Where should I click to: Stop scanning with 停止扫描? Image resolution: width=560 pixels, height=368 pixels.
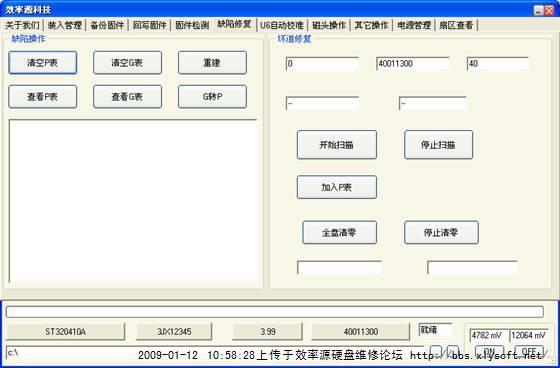pos(439,145)
